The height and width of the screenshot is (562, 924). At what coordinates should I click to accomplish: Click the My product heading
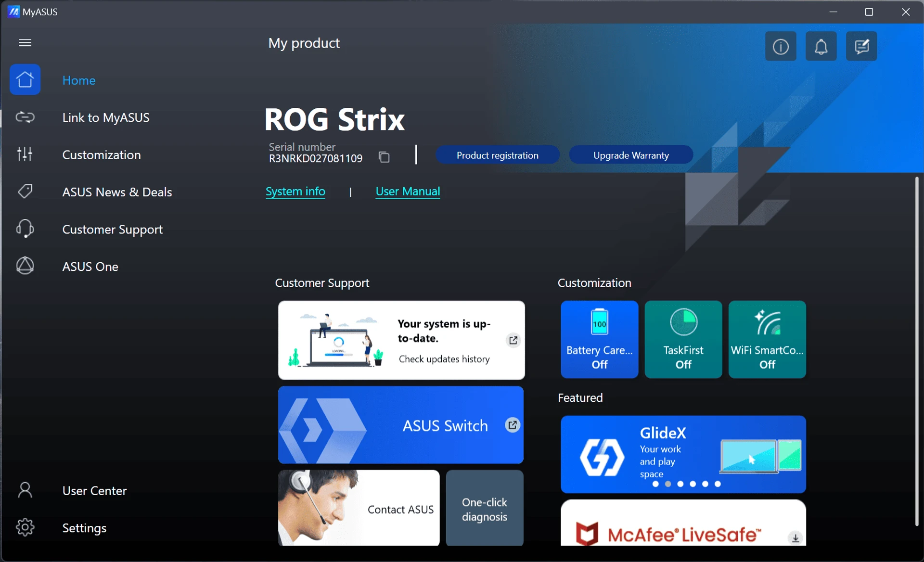pos(304,43)
